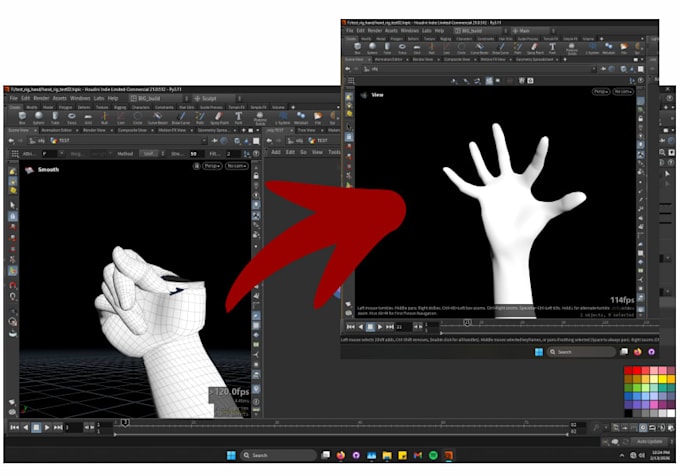
Task: Expand path dropdown arrow in left scene view
Action: (204, 140)
